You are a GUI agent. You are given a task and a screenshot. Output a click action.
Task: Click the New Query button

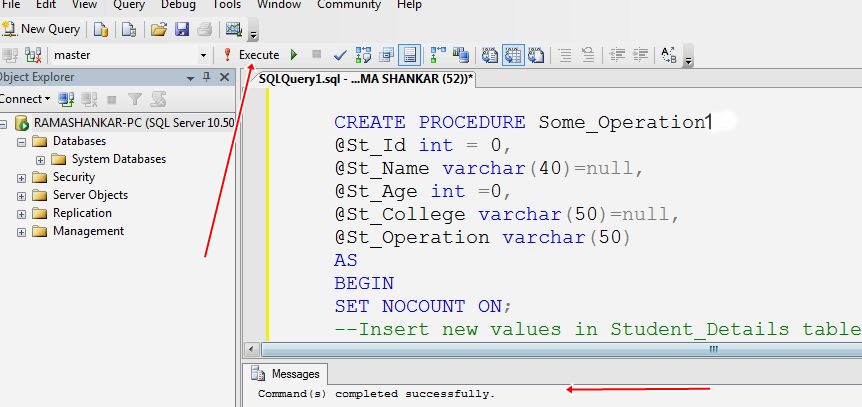click(x=41, y=29)
